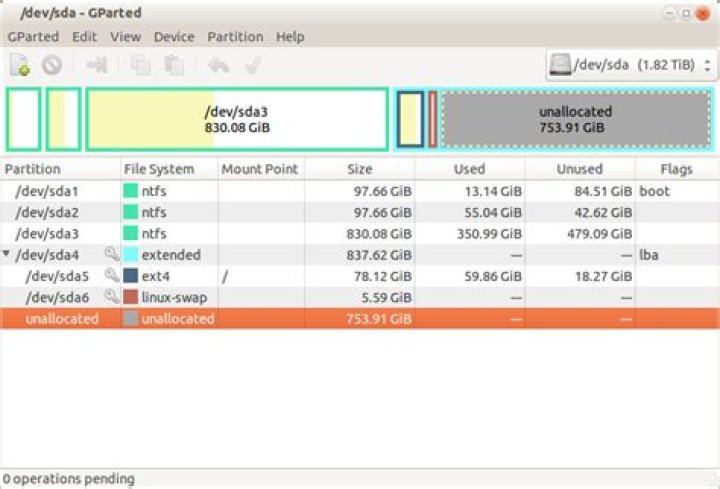Select the /dev/sda4 extended partition row

(x=360, y=255)
